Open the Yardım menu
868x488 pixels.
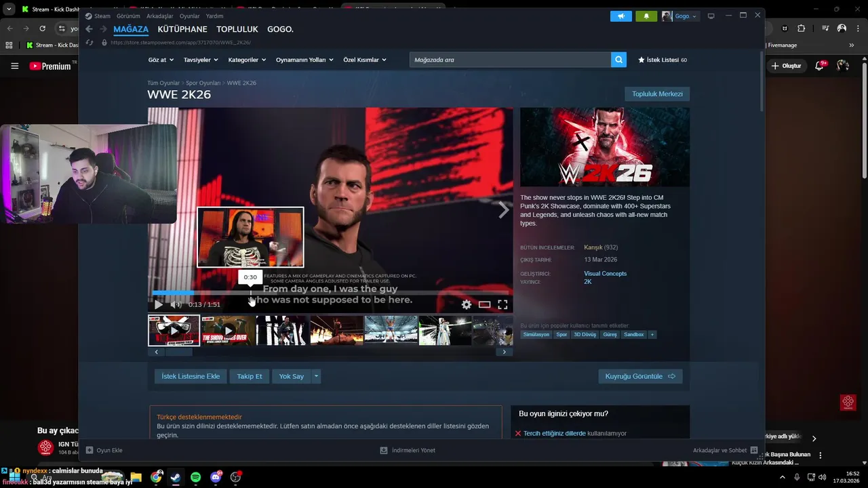click(214, 16)
